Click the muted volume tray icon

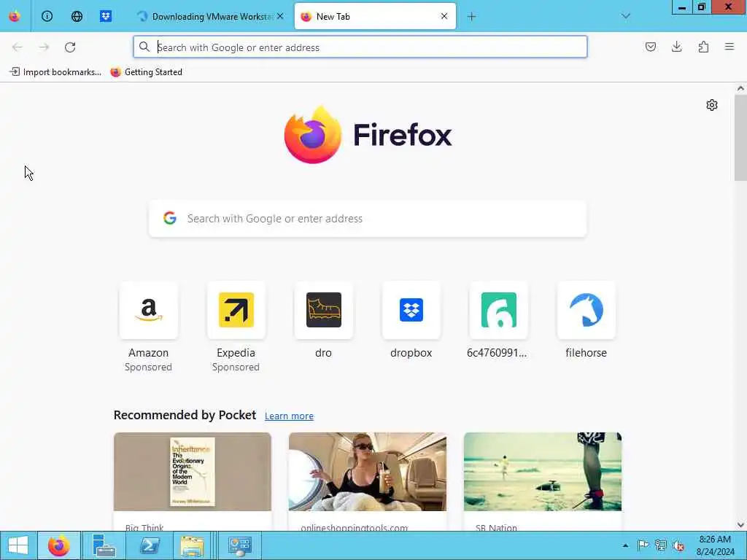click(x=678, y=545)
